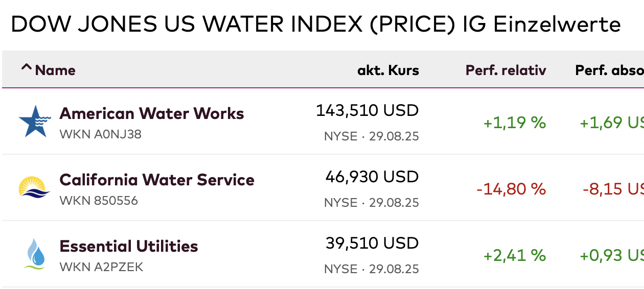The height and width of the screenshot is (289, 644).
Task: Click the 39,510 USD price value
Action: [372, 243]
